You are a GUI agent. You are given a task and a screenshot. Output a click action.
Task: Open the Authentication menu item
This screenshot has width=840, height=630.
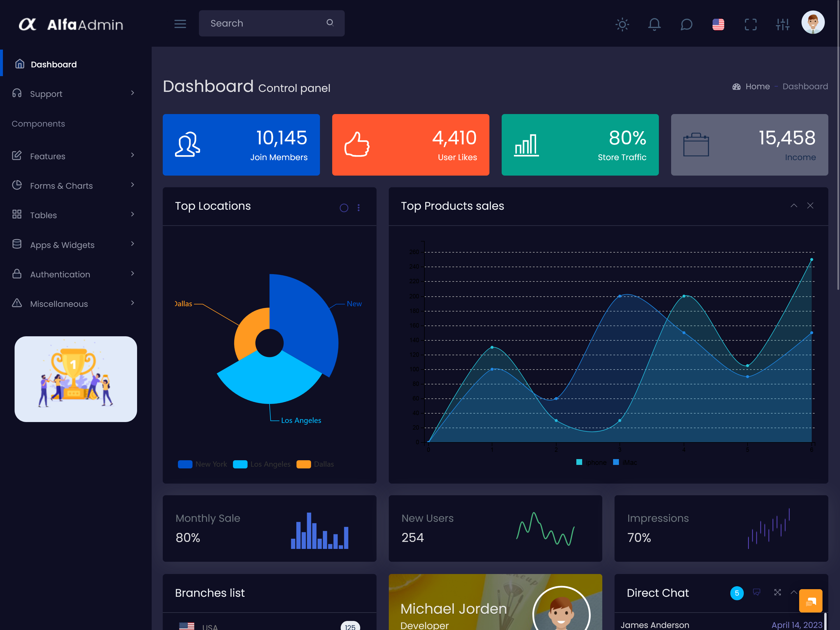pos(76,274)
